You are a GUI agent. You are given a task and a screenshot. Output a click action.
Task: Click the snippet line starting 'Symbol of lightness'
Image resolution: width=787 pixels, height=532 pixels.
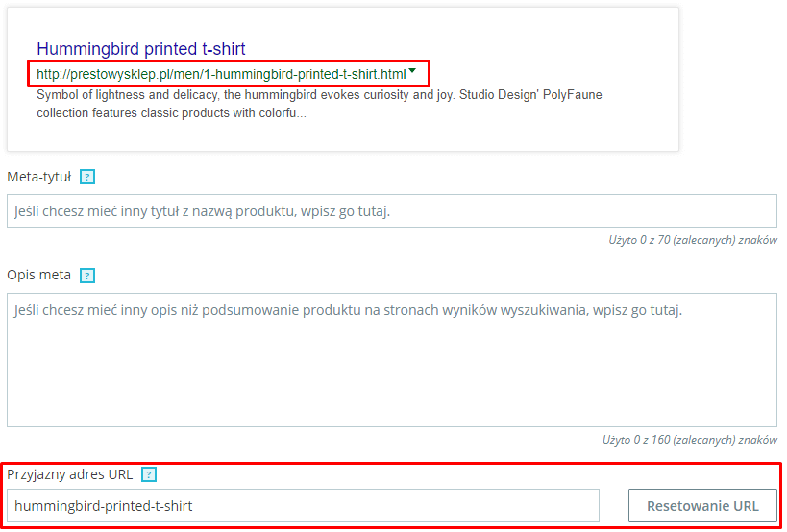point(319,95)
